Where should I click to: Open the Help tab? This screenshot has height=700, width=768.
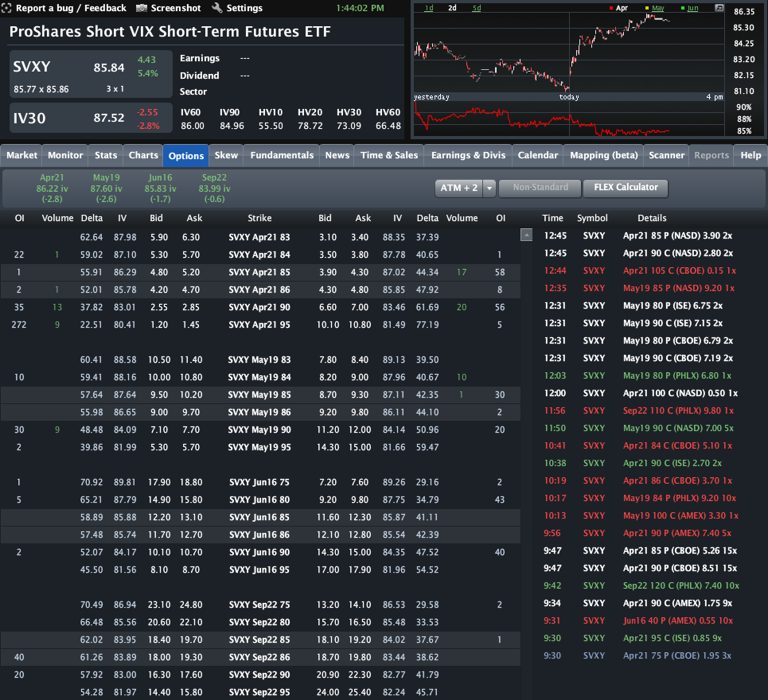[x=750, y=155]
